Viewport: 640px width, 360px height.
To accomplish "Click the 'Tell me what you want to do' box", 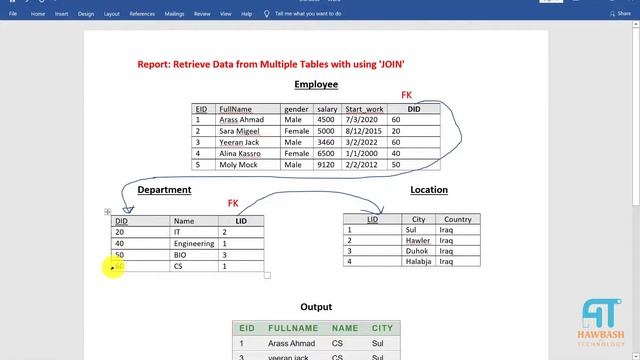I will click(x=308, y=13).
